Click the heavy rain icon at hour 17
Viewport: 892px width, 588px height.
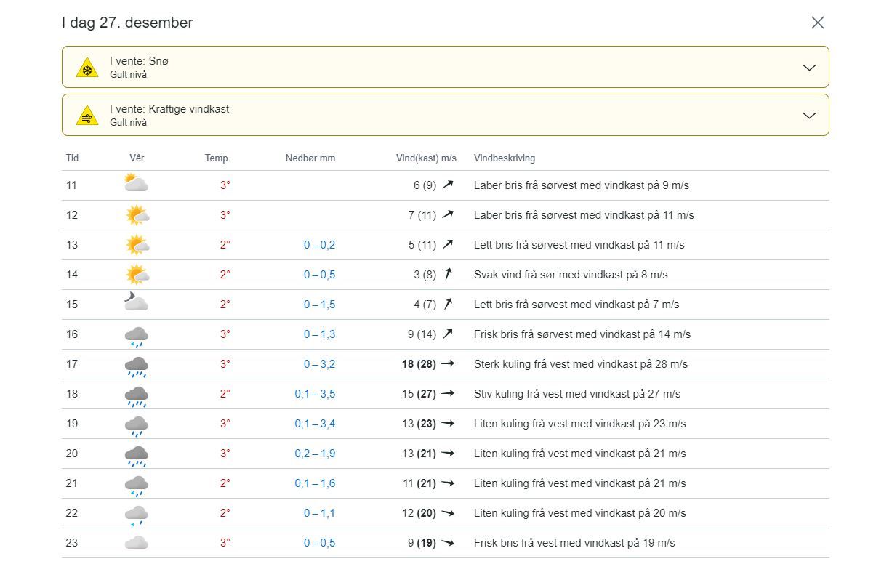pyautogui.click(x=136, y=366)
